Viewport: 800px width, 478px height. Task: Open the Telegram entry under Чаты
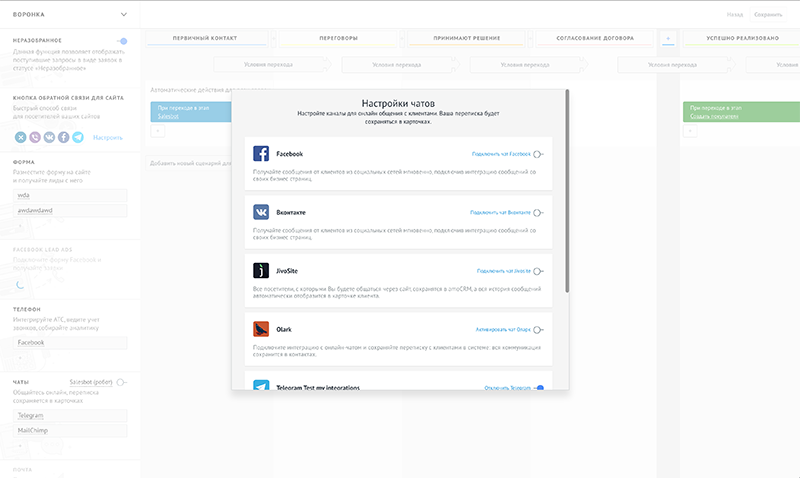click(70, 416)
